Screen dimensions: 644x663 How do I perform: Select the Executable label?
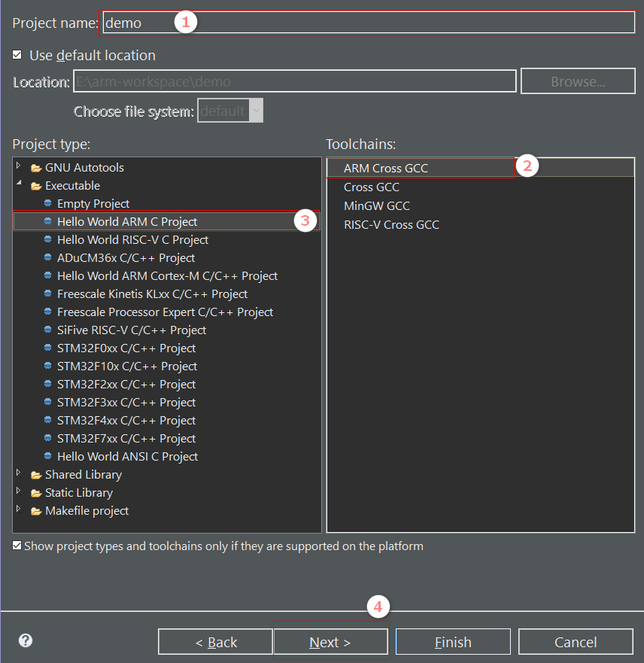tap(73, 186)
